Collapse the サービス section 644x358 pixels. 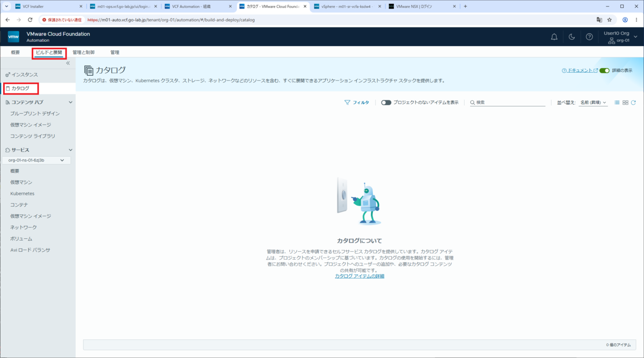point(70,150)
